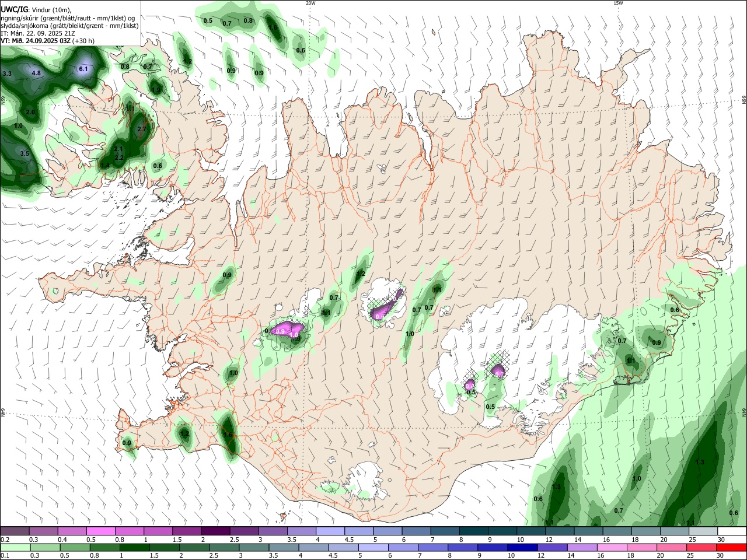Click the navy blue 10 swatch in the lower legend
This screenshot has width=747, height=560.
tap(522, 547)
